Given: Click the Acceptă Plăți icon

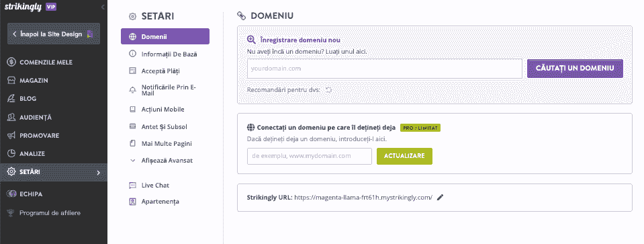Looking at the screenshot, I should tap(132, 71).
